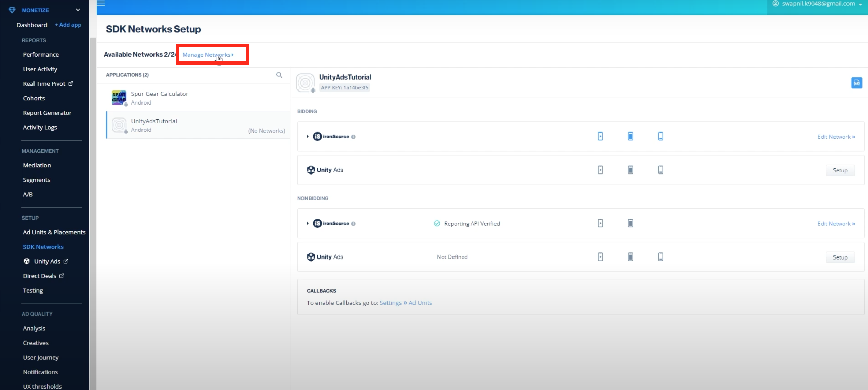Click Setup button for bidding Unity Ads
This screenshot has height=390, width=868.
[x=840, y=170]
